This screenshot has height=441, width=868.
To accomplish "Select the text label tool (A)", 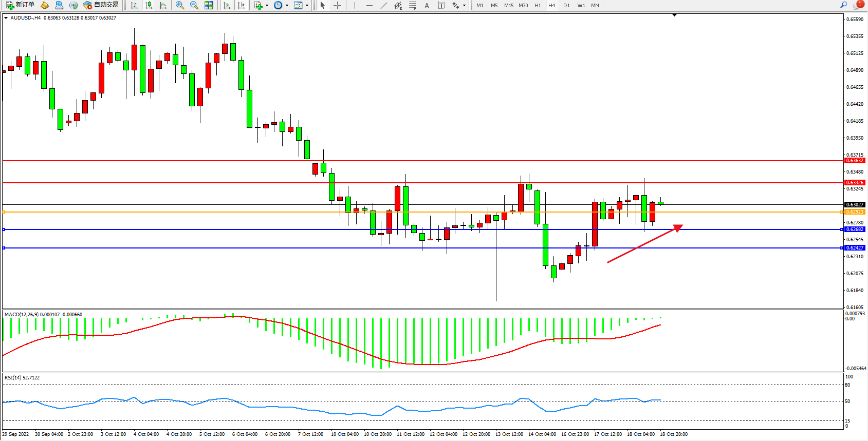I will click(427, 5).
